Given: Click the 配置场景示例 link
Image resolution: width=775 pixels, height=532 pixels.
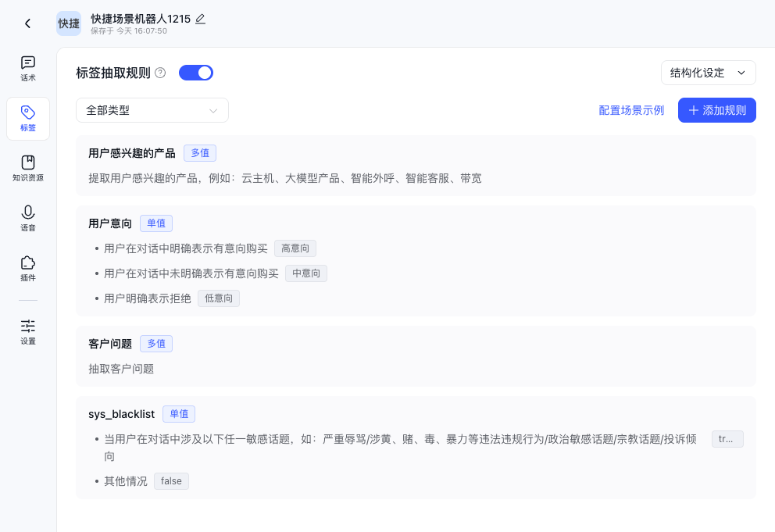Looking at the screenshot, I should click(631, 110).
